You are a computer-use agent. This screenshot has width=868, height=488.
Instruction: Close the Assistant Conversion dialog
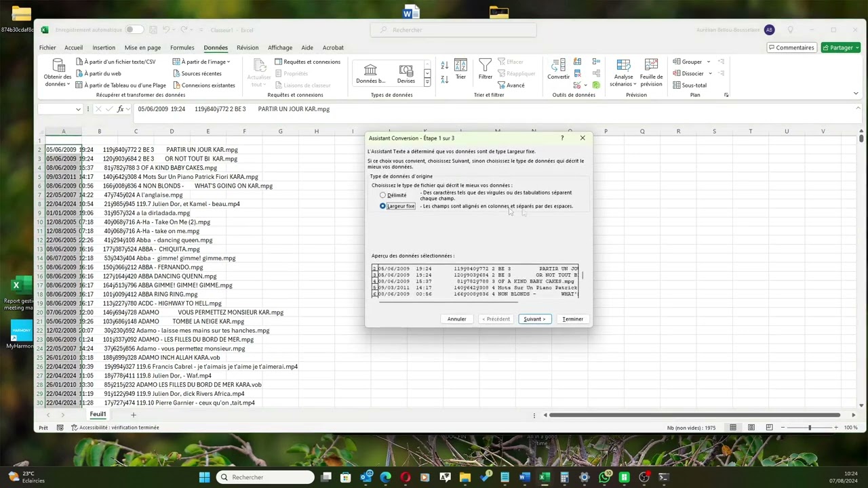(x=583, y=138)
